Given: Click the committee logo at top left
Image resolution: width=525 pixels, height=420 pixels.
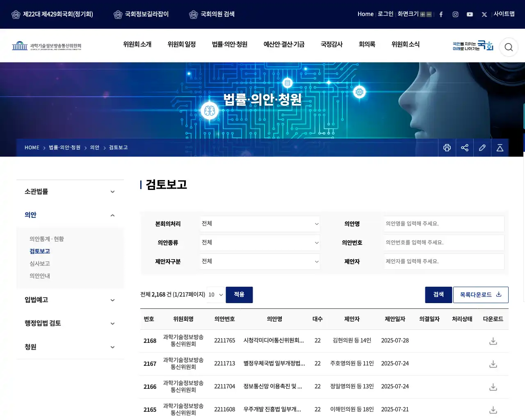Looking at the screenshot, I should [x=46, y=46].
